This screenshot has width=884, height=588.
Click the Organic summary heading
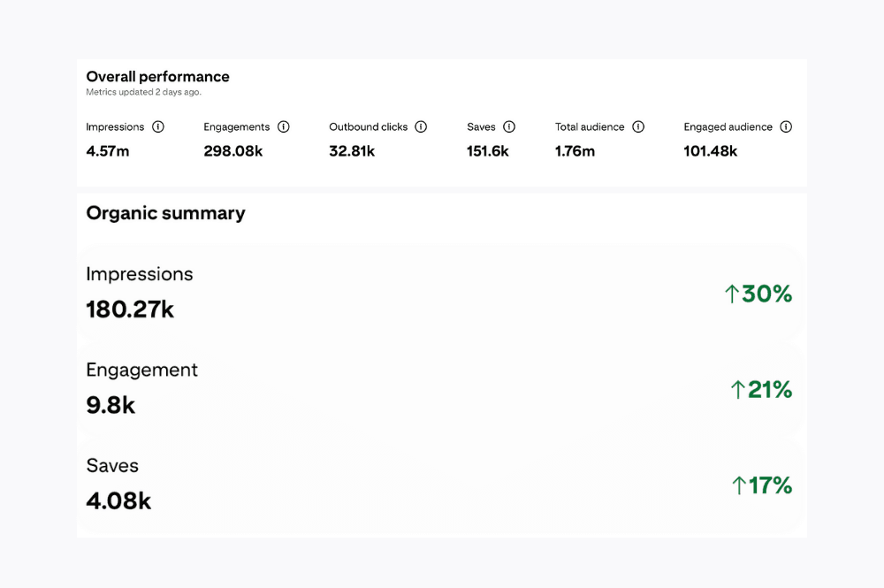(165, 213)
